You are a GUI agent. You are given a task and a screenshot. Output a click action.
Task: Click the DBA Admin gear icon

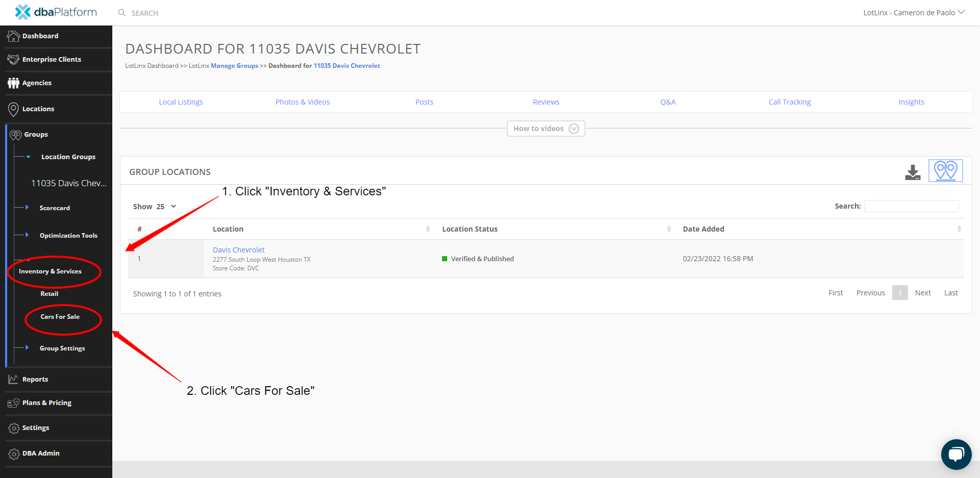[14, 454]
